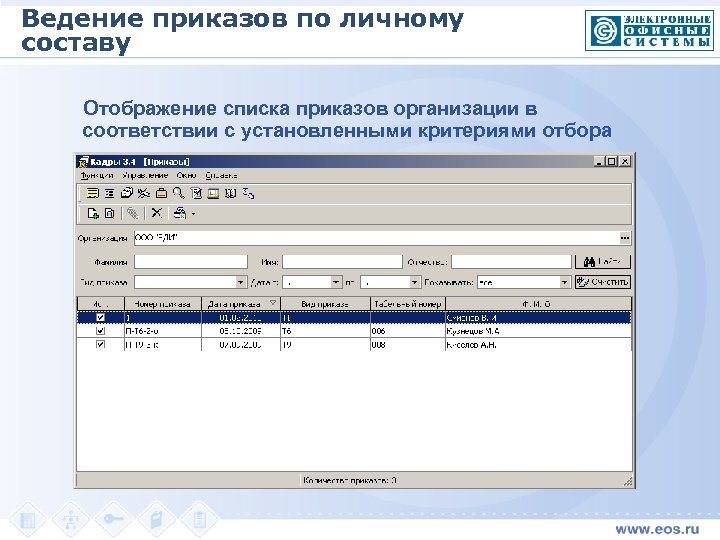Toggle checkbox in the Киселев А.Н. row
720x540 pixels.
click(101, 344)
